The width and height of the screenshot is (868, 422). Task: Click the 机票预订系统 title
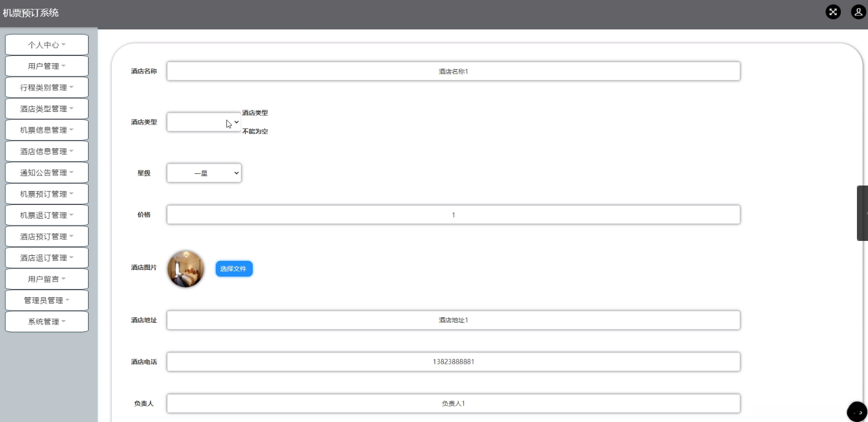point(30,13)
